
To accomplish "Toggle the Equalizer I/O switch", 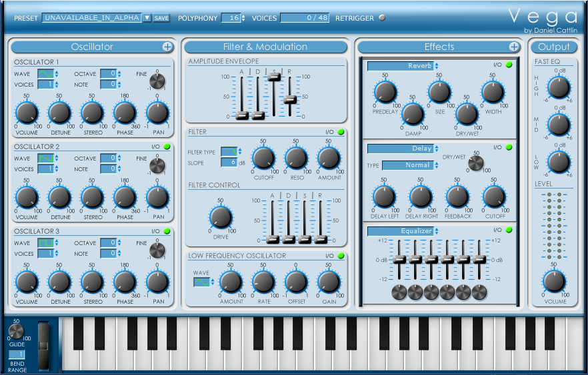I will [509, 230].
